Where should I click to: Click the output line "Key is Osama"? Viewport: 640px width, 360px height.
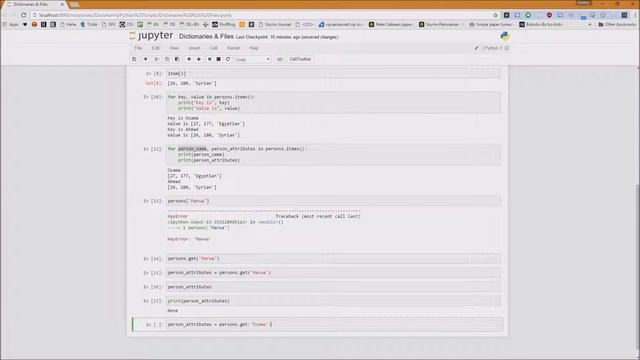[x=183, y=118]
